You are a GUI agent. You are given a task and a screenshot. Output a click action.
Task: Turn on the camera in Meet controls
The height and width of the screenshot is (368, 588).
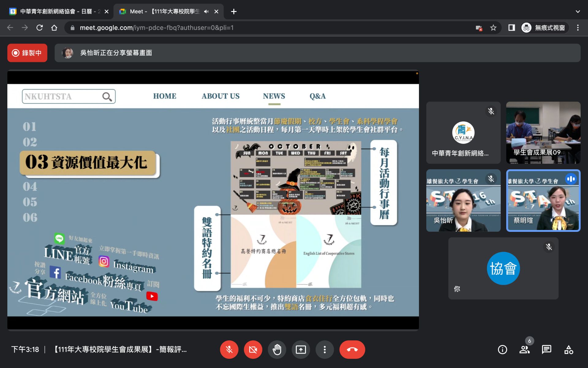coord(253,350)
